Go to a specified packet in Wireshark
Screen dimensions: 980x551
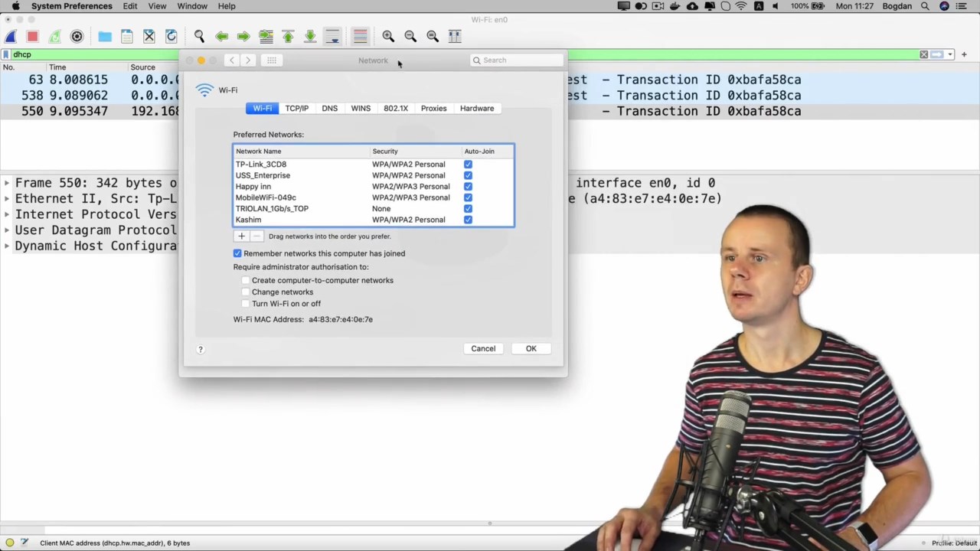tap(266, 36)
